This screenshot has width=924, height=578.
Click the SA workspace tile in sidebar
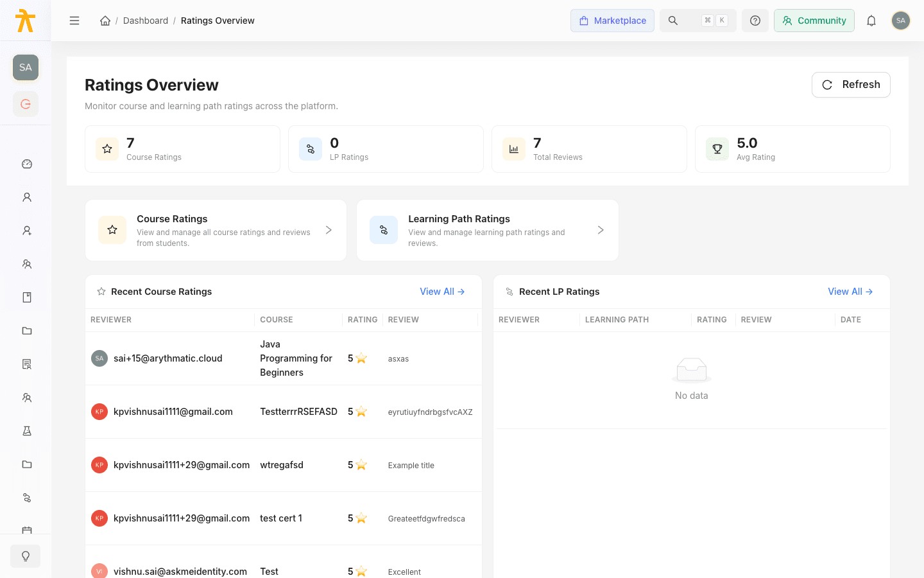tap(26, 67)
